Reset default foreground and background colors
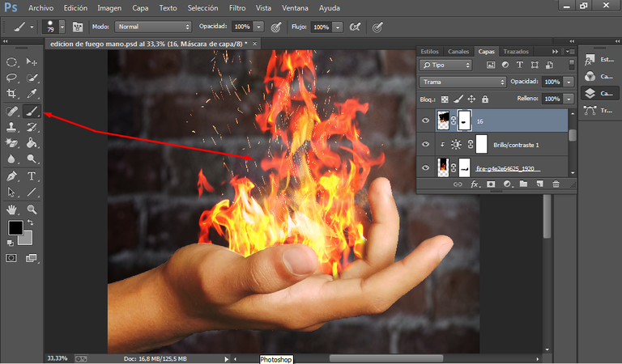622x364 pixels. pyautogui.click(x=10, y=243)
